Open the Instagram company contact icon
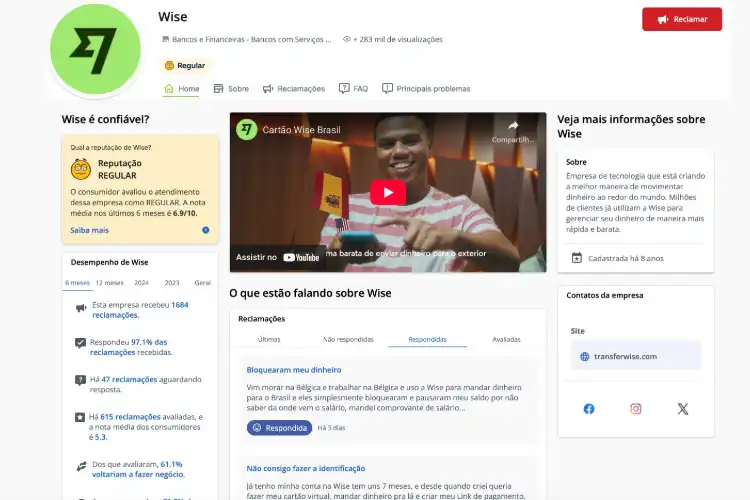 [636, 409]
